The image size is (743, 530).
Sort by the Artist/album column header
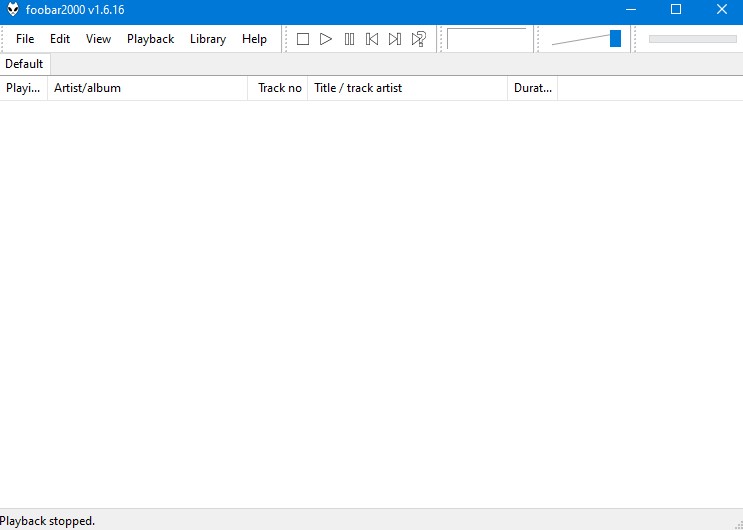point(147,88)
